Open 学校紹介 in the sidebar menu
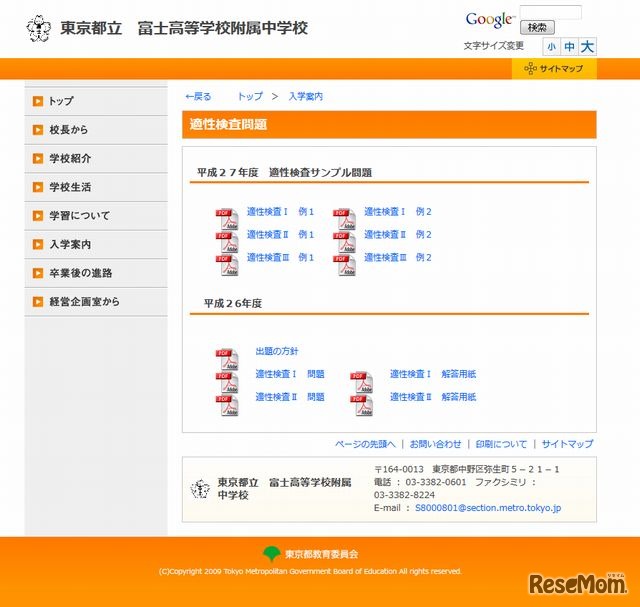 coord(96,158)
